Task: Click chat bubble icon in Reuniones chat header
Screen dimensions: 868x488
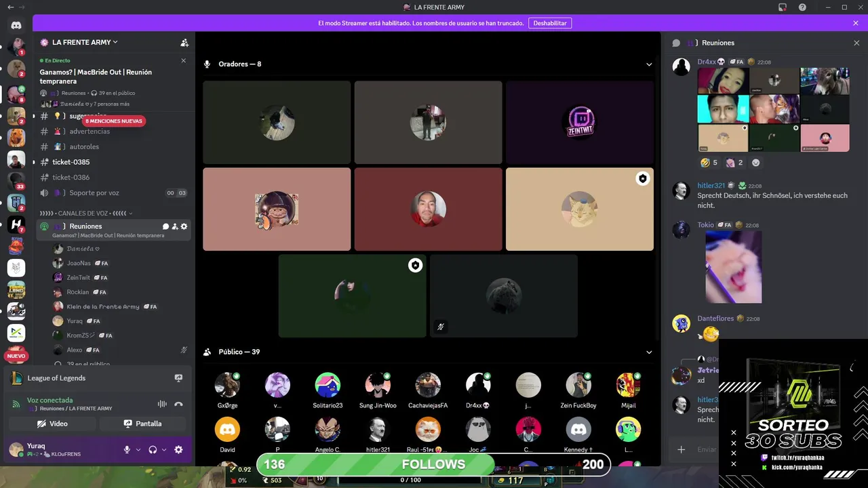Action: click(x=676, y=43)
